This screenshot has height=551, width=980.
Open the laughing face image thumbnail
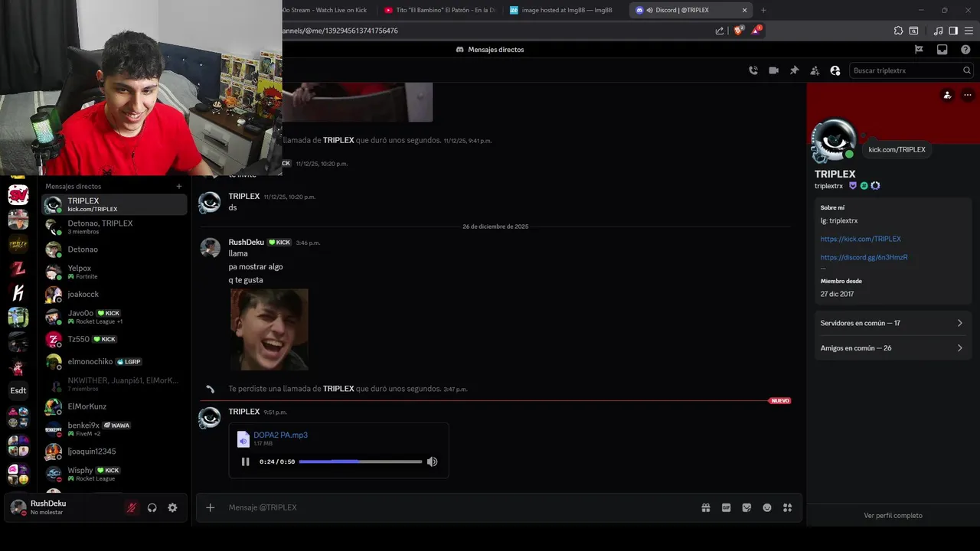coord(269,329)
